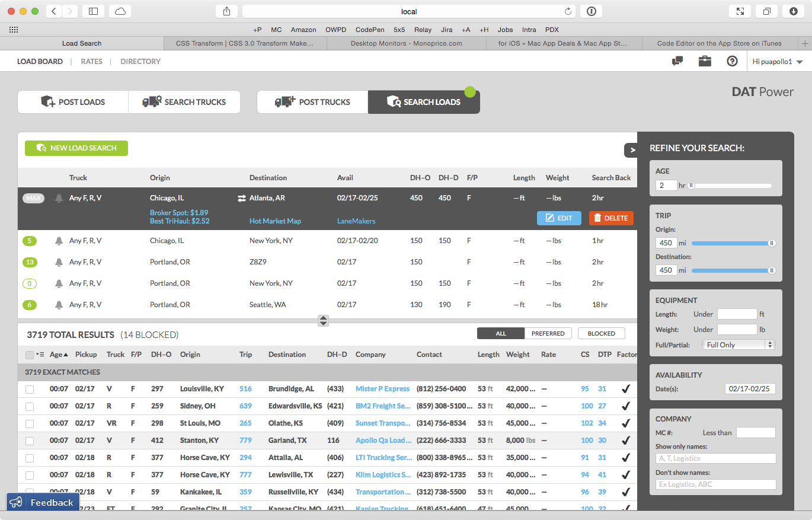This screenshot has height=520, width=812.
Task: Click the Feedback megaphone button
Action: (x=43, y=502)
